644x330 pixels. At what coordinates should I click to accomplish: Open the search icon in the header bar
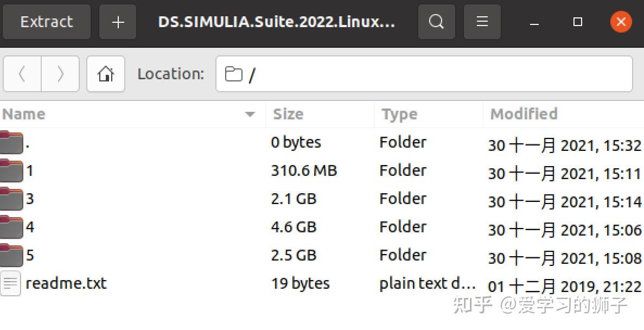[436, 22]
